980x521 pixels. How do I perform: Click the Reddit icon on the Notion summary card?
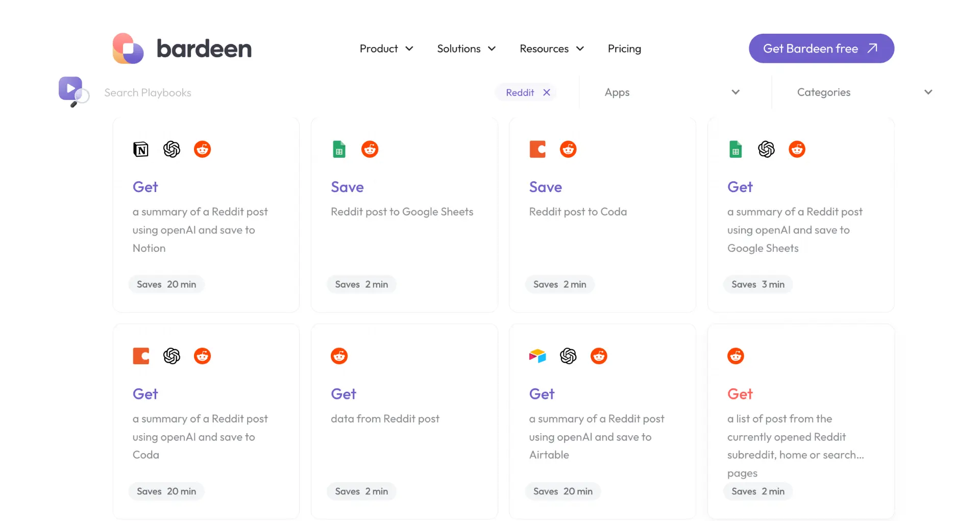point(203,149)
